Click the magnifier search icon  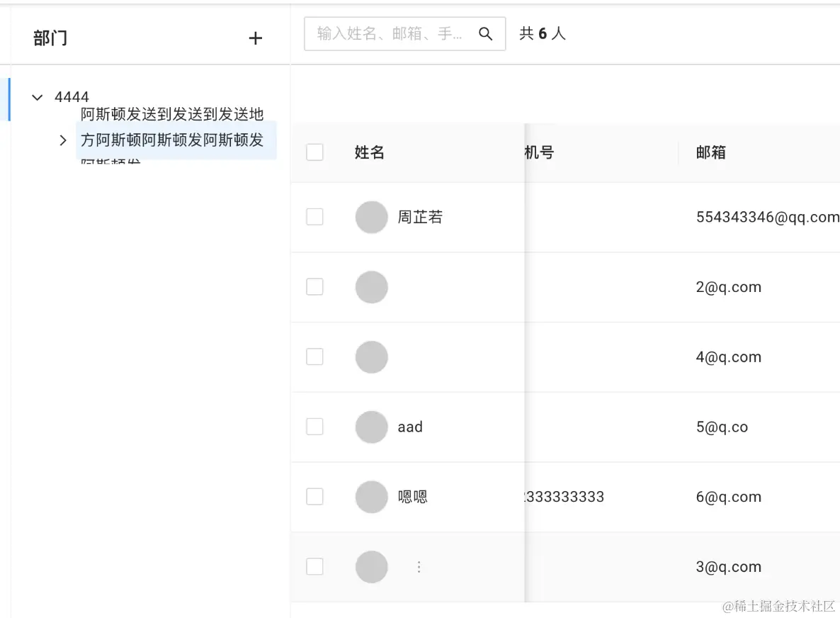tap(485, 34)
